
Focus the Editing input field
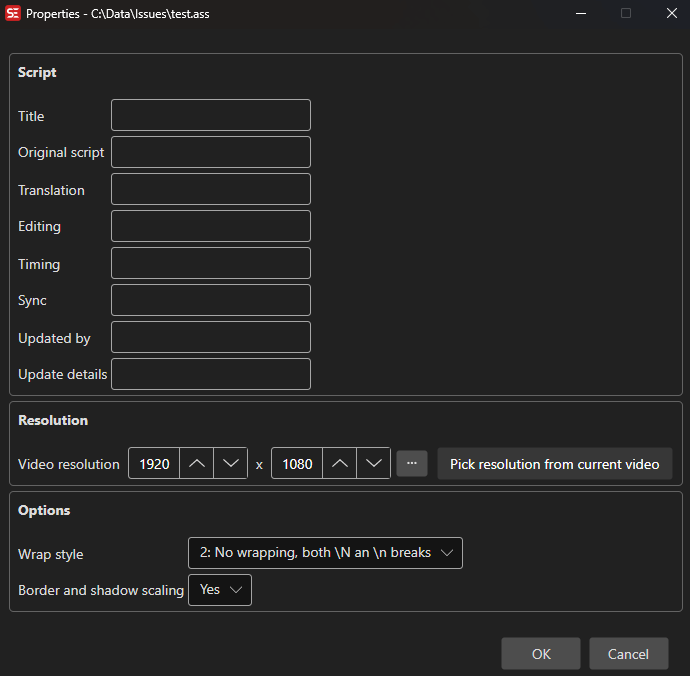point(211,226)
